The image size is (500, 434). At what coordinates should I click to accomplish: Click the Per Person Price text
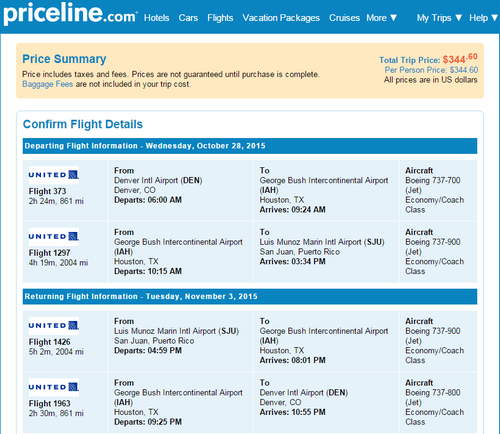(x=431, y=70)
